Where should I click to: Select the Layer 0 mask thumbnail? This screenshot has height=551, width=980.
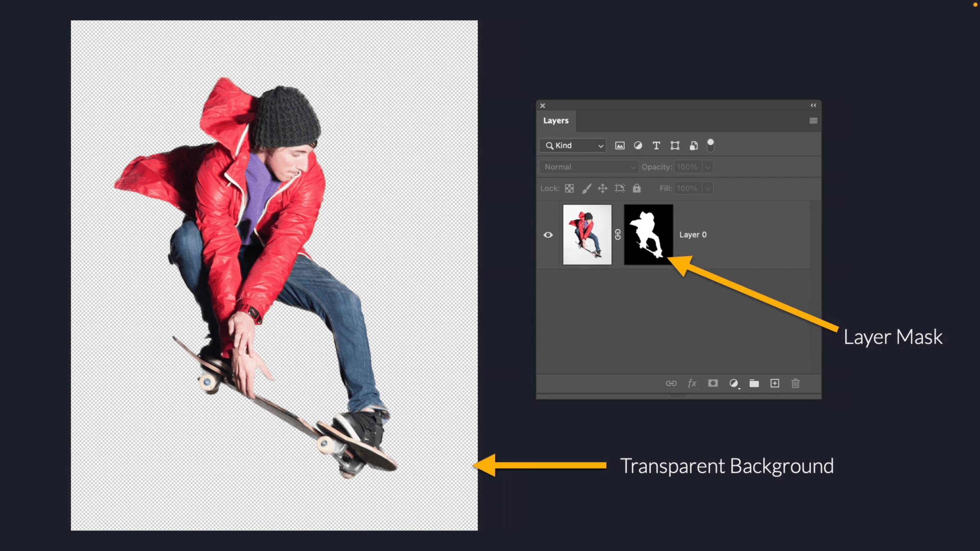648,235
